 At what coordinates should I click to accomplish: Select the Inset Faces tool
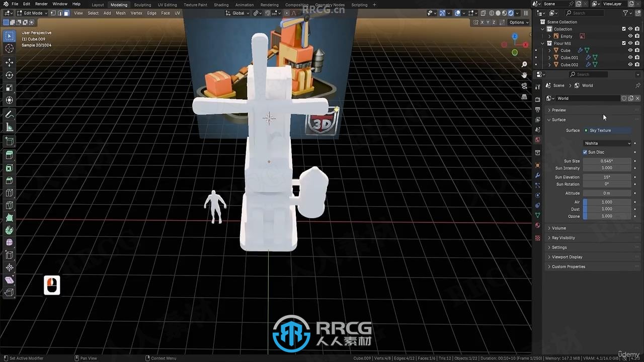click(10, 168)
